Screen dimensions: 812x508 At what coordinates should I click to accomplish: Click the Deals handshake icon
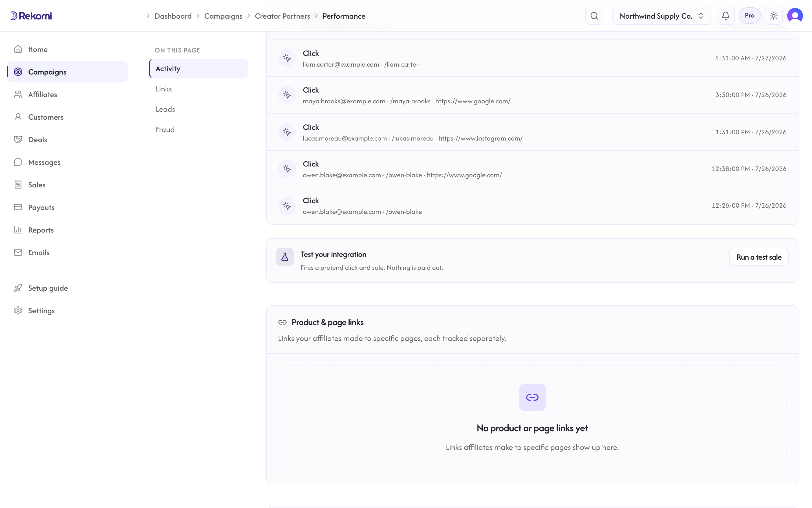click(x=18, y=139)
